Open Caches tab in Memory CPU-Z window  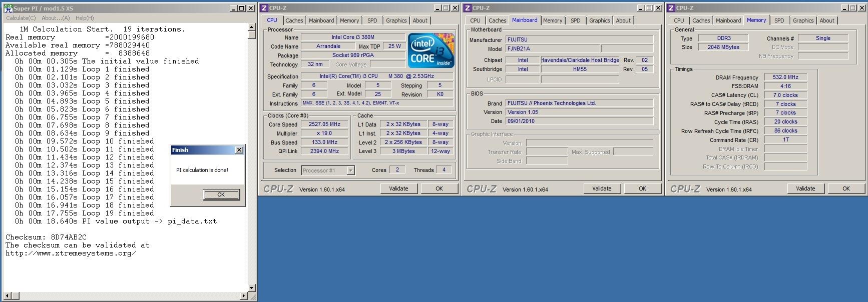tap(701, 20)
